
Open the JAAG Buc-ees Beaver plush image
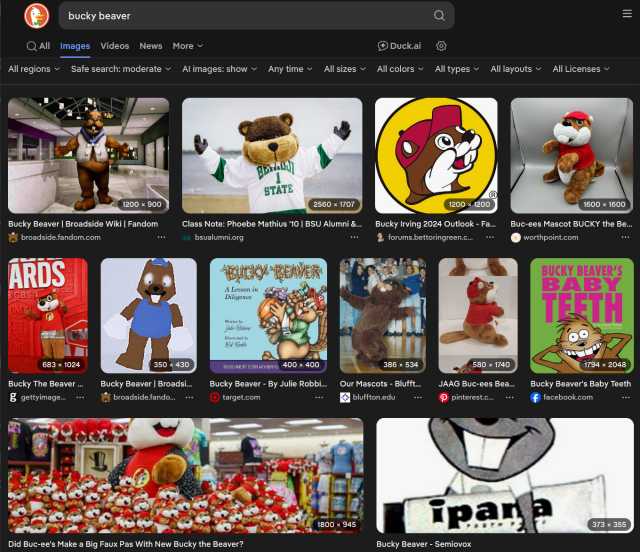pyautogui.click(x=478, y=316)
